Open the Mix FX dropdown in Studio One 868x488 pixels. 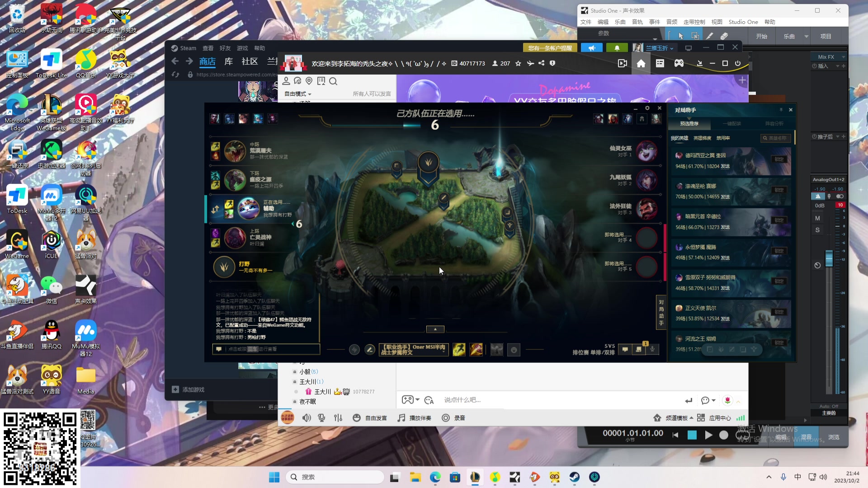tap(844, 57)
